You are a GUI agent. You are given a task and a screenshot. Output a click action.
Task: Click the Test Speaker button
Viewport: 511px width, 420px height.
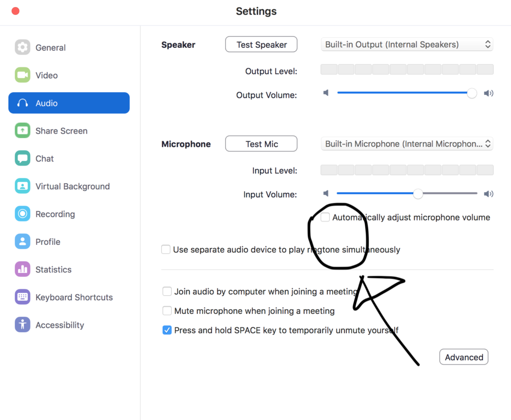261,44
